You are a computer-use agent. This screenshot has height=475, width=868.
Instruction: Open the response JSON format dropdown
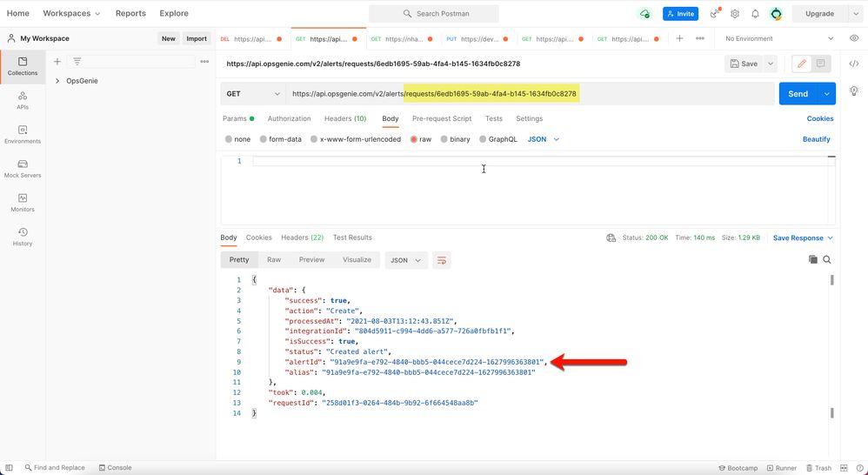(x=406, y=260)
